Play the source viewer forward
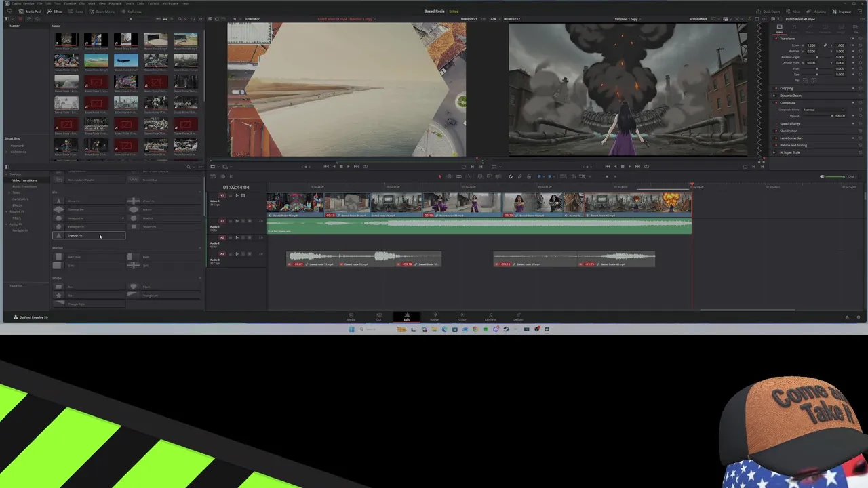868x488 pixels. [x=348, y=166]
